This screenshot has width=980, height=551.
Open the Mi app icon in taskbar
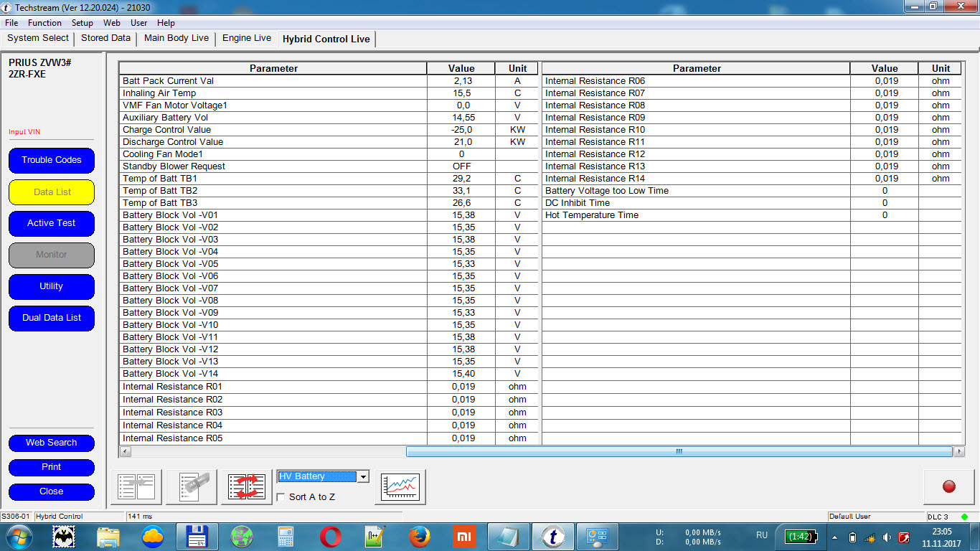[x=464, y=537]
